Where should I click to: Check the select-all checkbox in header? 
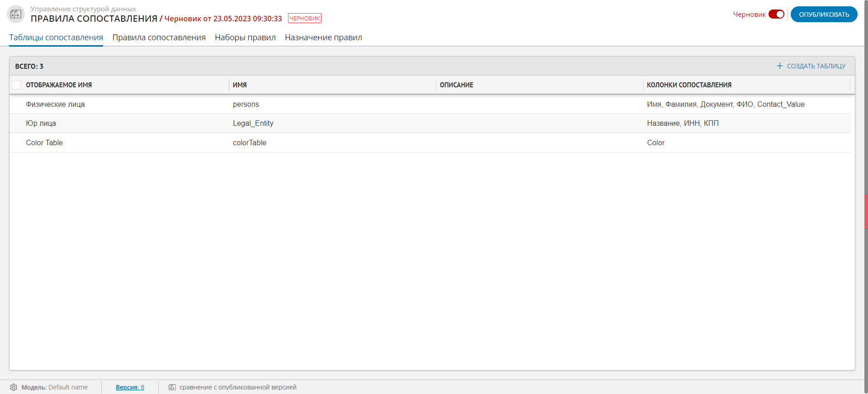pos(17,85)
